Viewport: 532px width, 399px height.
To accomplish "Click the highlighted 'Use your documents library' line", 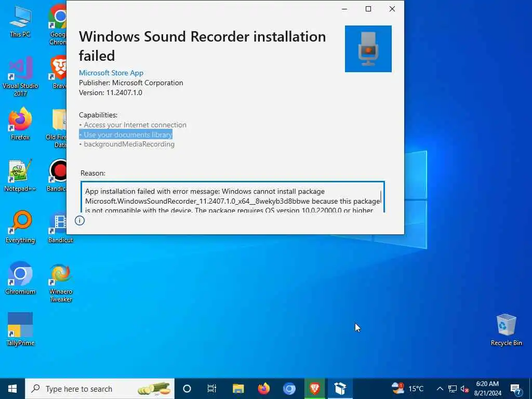I will point(126,135).
